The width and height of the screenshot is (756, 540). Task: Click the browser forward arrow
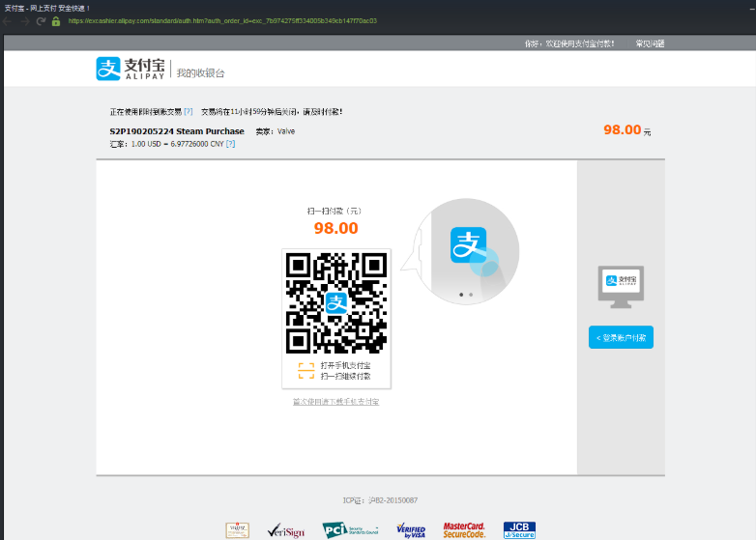tap(24, 20)
